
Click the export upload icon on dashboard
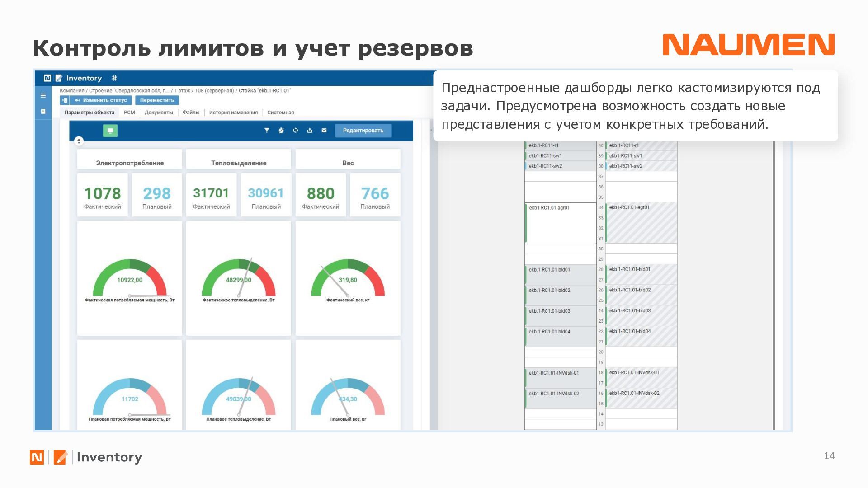[310, 131]
